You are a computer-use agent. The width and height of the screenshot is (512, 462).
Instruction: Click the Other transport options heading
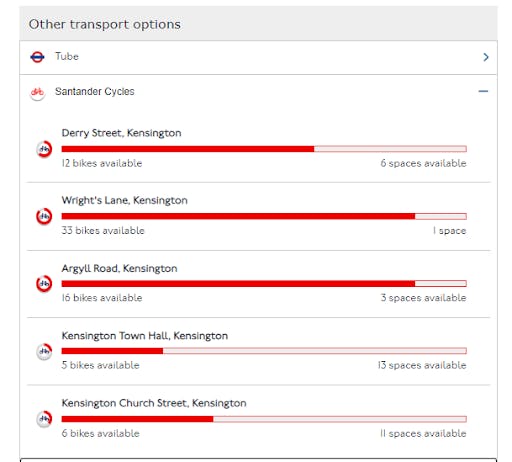pyautogui.click(x=105, y=24)
